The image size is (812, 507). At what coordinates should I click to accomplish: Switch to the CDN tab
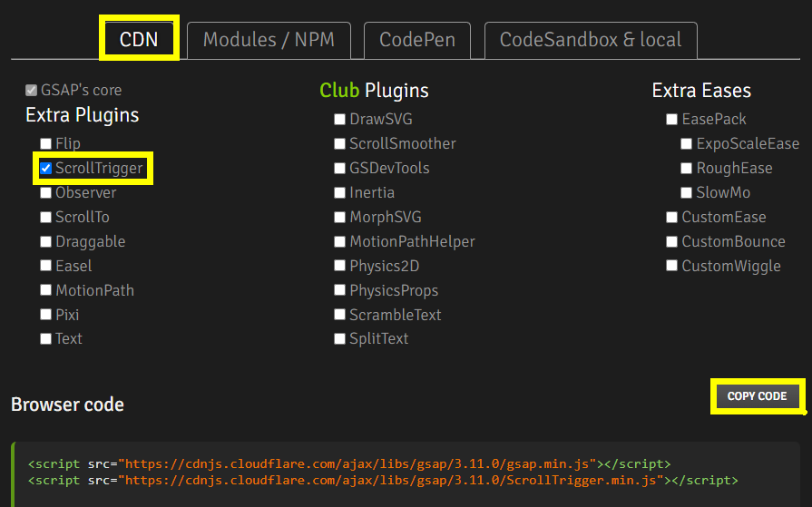tap(139, 39)
